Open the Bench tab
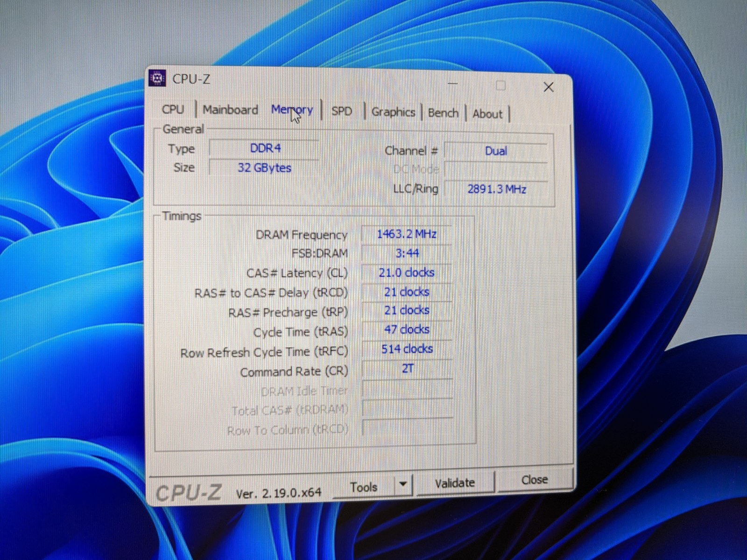Screen dimensions: 747x560 coord(443,113)
